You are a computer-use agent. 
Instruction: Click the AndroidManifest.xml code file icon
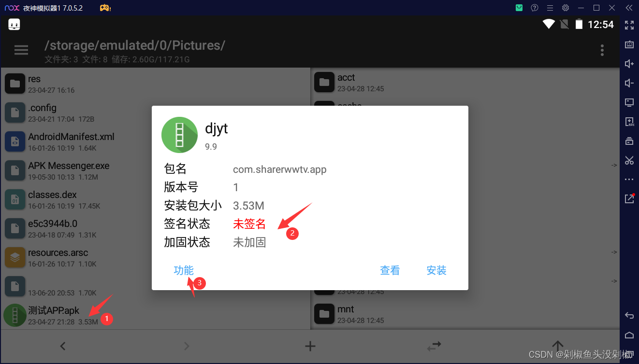(x=15, y=141)
